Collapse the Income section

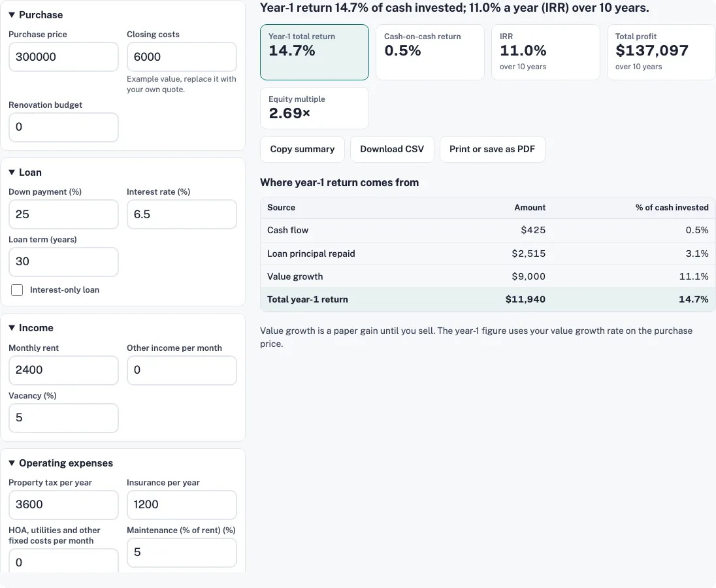31,328
